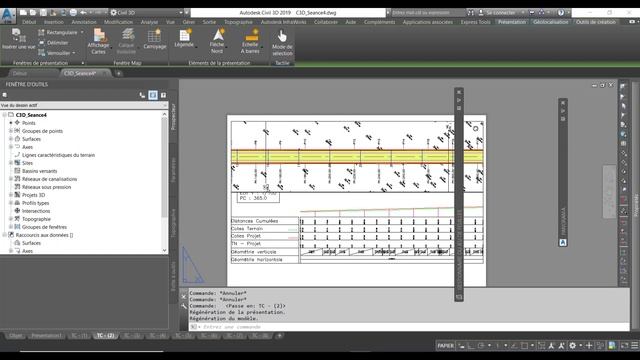640x360 pixels.
Task: Click the Save icon in quick access toolbar
Action: click(43, 13)
